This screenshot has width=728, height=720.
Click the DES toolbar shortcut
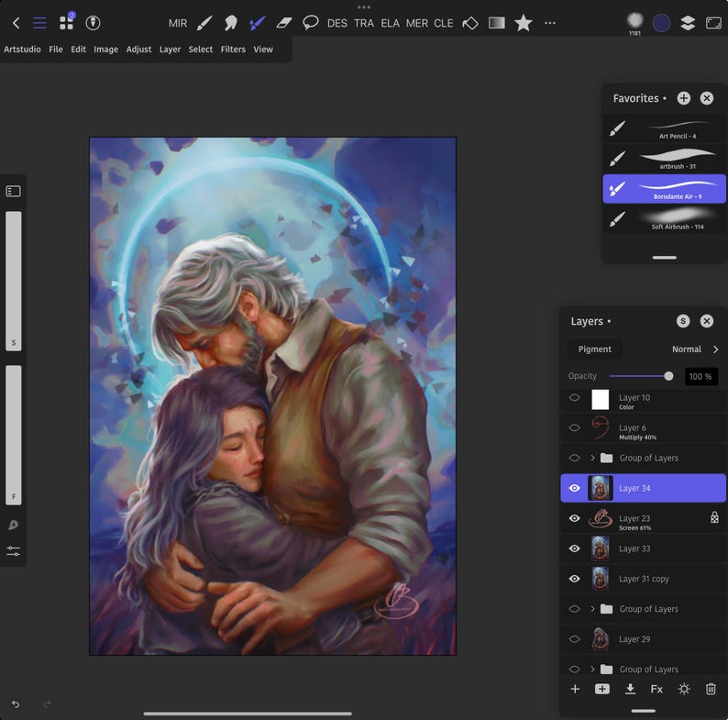[336, 23]
